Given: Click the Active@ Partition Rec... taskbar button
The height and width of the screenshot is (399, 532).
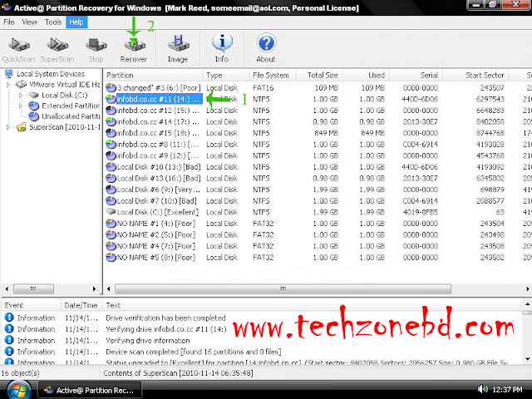Looking at the screenshot, I should tap(90, 390).
